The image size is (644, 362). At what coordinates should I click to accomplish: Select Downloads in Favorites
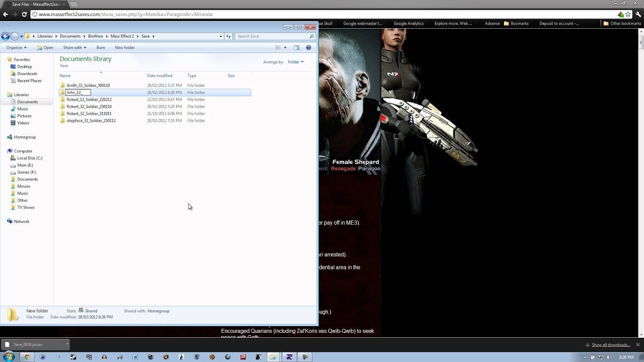pyautogui.click(x=27, y=73)
